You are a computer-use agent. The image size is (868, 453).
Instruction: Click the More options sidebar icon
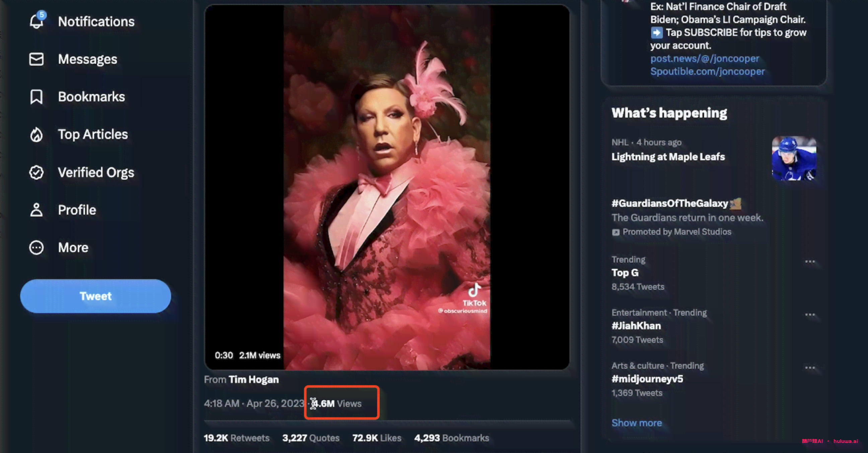37,248
